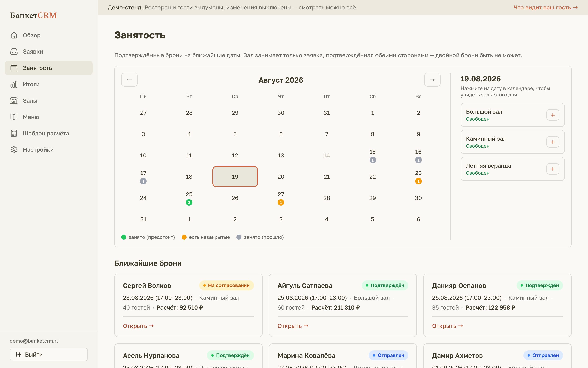Open Шаблон расчёта in the sidebar

tap(49, 133)
